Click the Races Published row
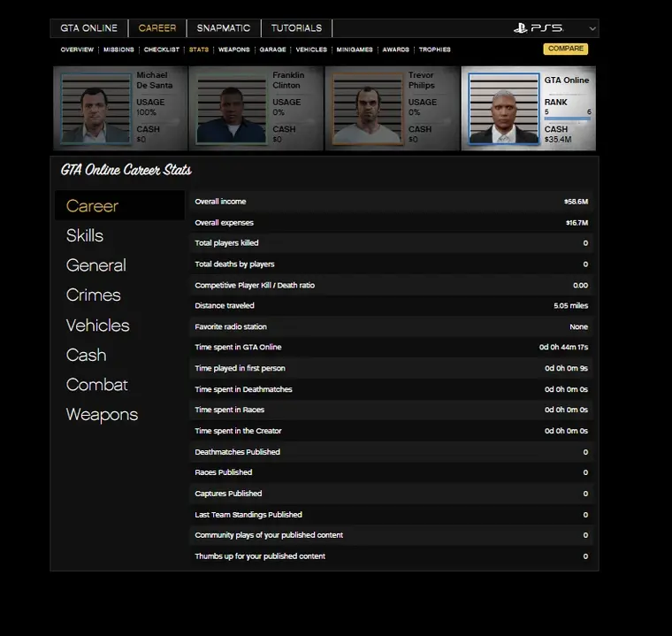The width and height of the screenshot is (672, 636). 392,472
